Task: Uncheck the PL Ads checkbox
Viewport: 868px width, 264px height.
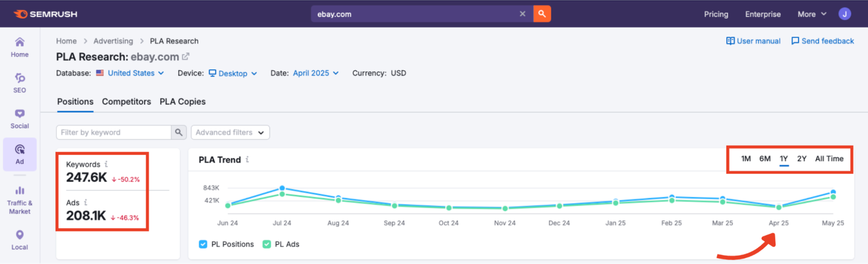Action: (x=266, y=244)
